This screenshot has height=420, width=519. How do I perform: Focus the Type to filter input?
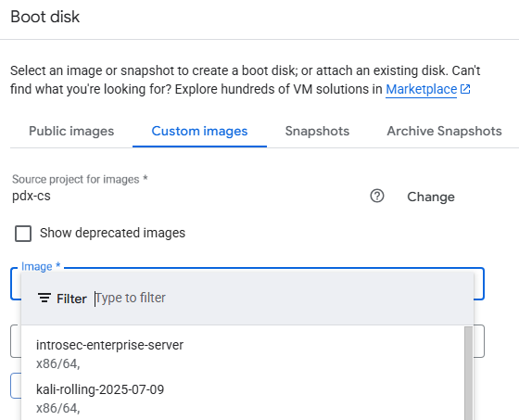click(x=282, y=299)
